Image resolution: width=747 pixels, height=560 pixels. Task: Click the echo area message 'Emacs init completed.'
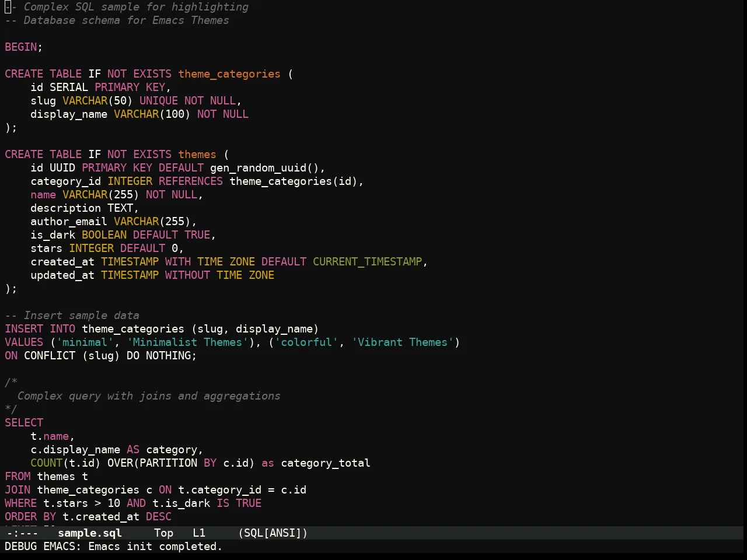point(155,547)
